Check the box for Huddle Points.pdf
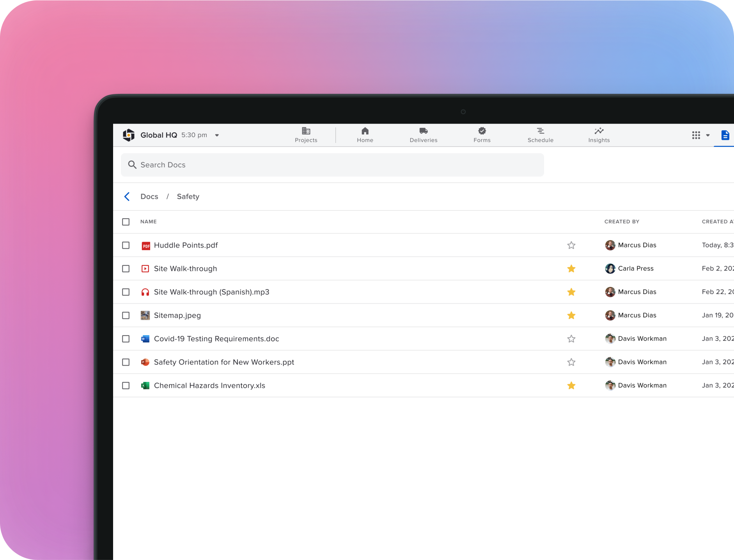734x560 pixels. tap(126, 245)
